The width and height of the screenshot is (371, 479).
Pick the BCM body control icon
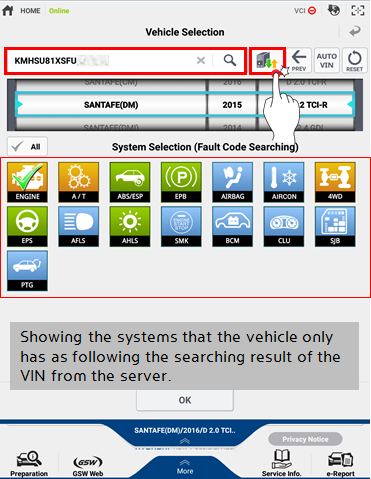click(233, 226)
